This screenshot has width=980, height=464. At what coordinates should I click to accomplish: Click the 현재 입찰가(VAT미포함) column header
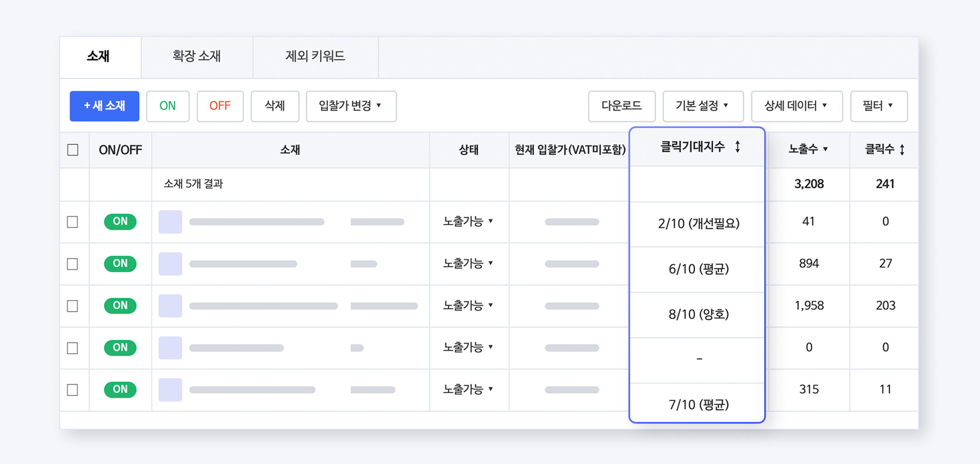click(570, 150)
